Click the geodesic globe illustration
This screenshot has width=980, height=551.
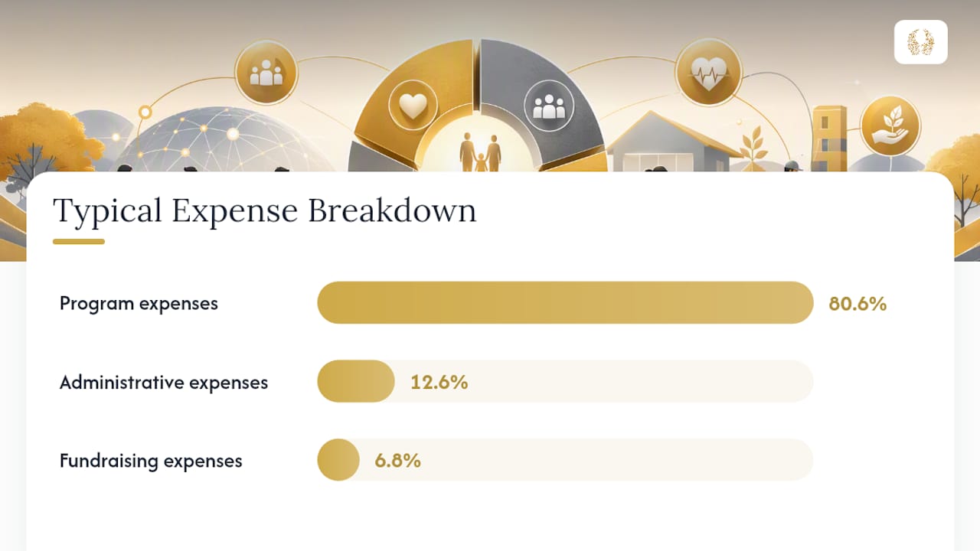[x=226, y=140]
